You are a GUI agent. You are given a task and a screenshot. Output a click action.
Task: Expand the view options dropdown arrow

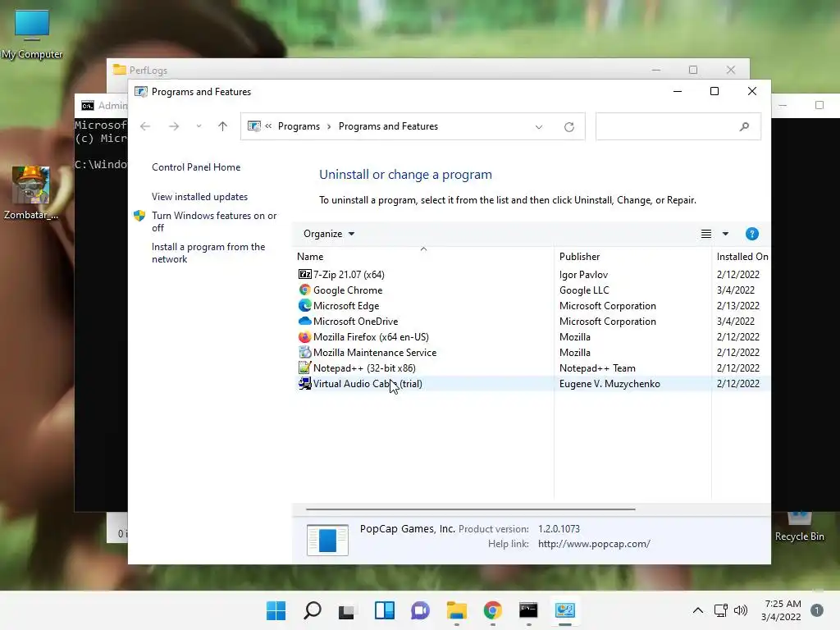pyautogui.click(x=725, y=234)
